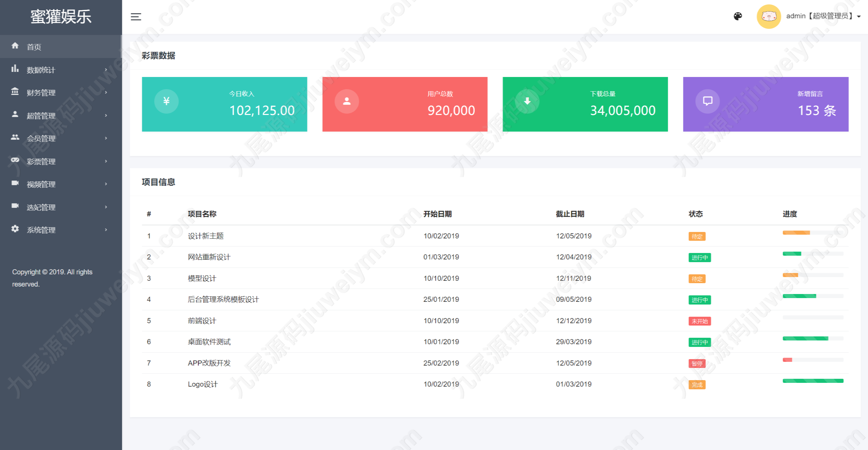Open the theme color palette icon

[738, 16]
